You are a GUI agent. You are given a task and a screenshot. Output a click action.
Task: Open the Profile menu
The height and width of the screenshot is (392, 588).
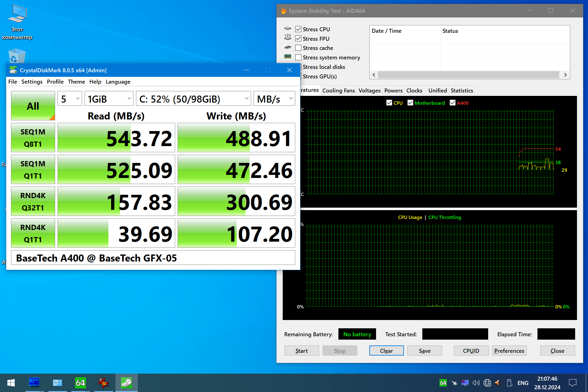tap(55, 82)
